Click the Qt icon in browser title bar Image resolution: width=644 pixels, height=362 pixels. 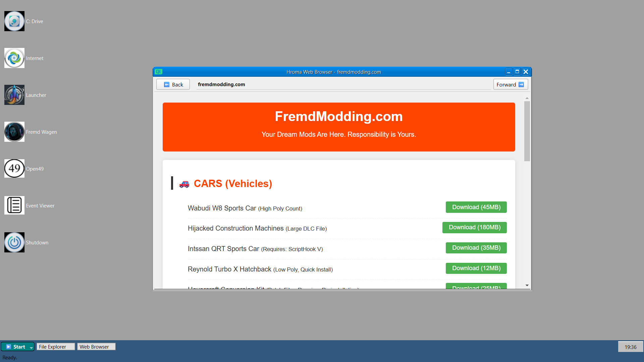point(158,71)
